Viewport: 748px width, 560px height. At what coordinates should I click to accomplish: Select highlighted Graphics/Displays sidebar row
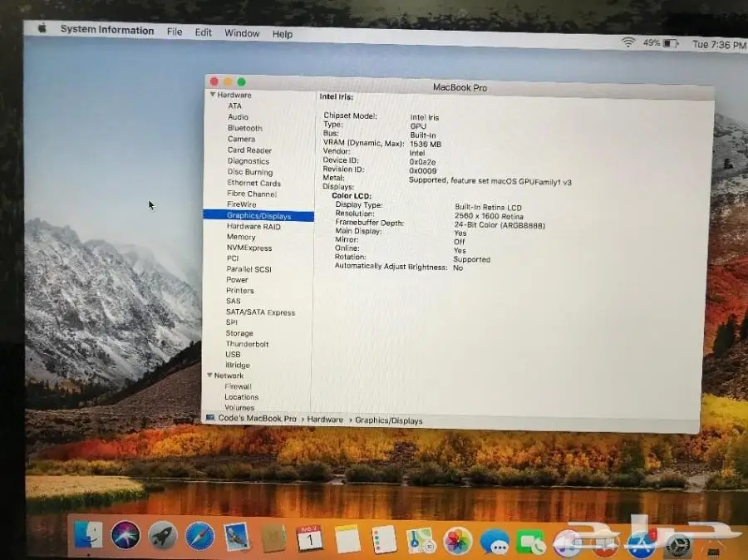click(x=258, y=215)
